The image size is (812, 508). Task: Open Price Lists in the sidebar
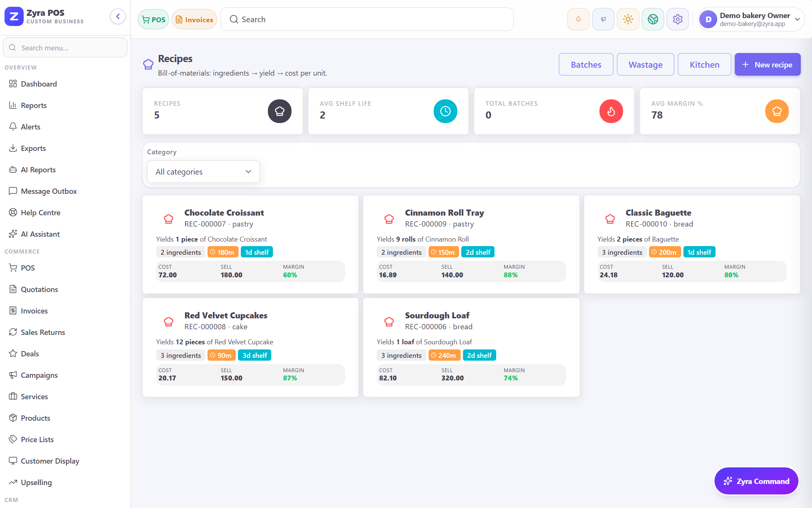(x=65, y=440)
